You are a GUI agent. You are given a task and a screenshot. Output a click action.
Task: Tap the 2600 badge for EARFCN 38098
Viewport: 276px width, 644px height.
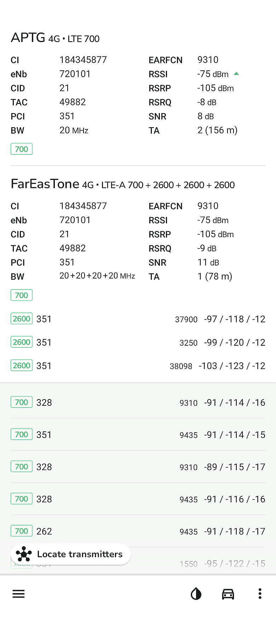22,365
